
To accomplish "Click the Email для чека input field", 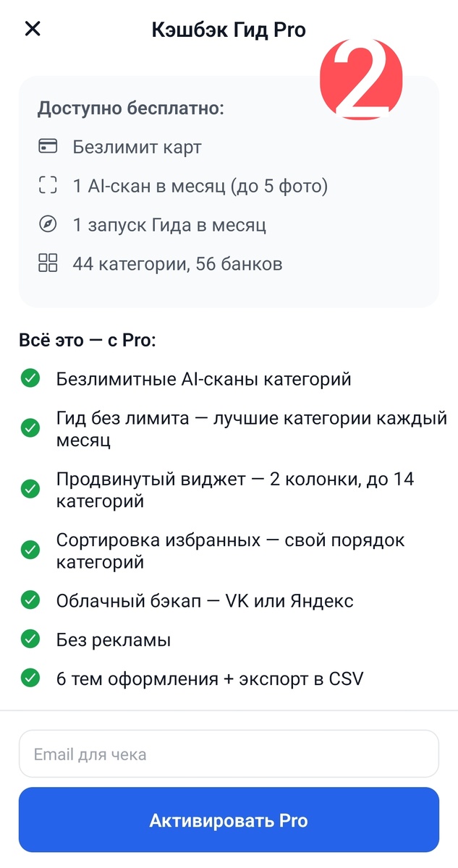I will click(229, 754).
